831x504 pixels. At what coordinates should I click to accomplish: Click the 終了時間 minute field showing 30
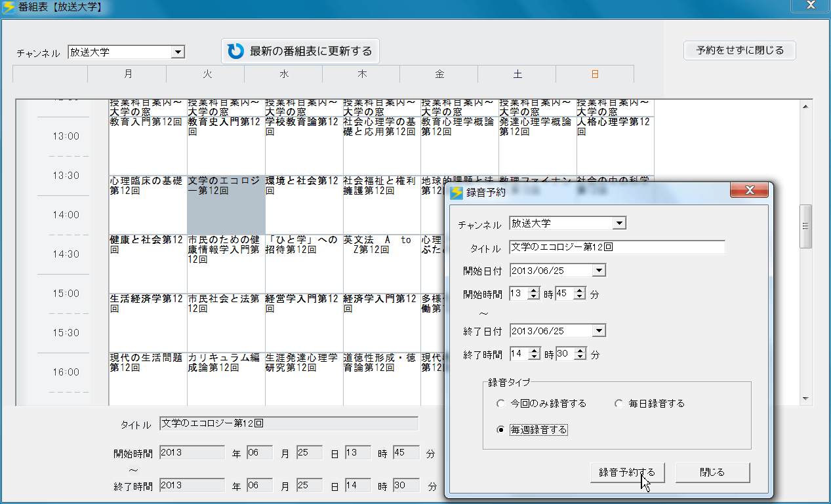point(564,355)
